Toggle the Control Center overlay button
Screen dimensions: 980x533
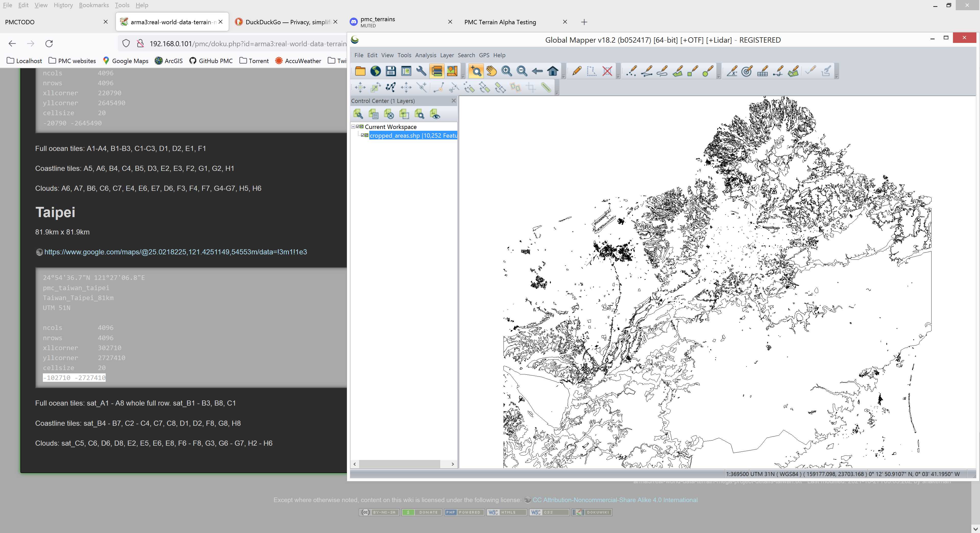point(437,71)
